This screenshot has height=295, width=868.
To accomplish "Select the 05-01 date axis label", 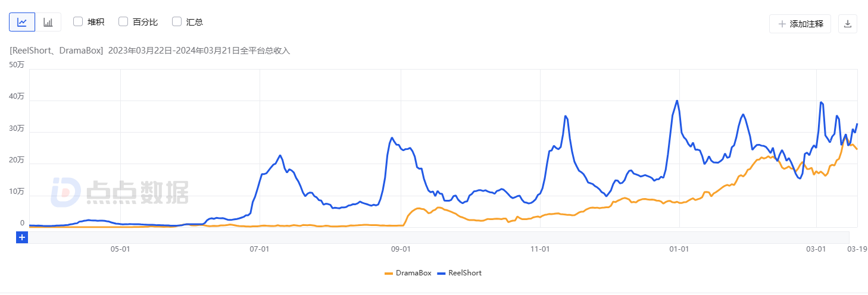I will (121, 249).
